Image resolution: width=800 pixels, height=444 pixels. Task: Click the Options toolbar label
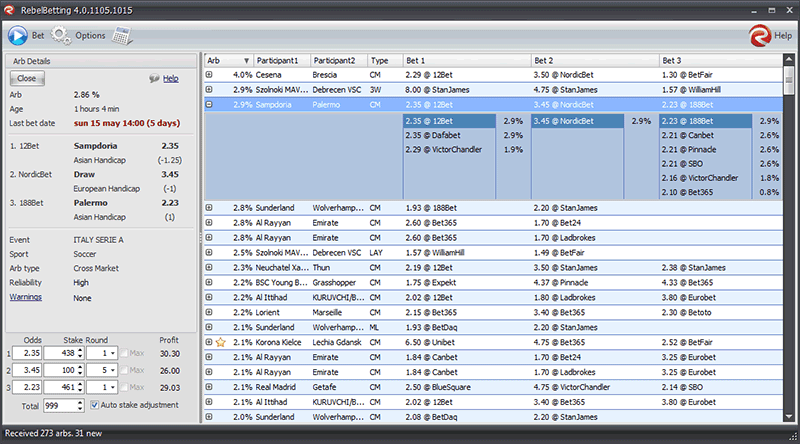click(x=90, y=36)
